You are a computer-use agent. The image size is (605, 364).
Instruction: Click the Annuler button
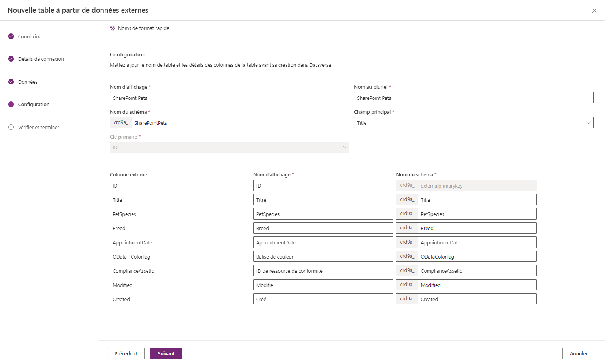pyautogui.click(x=579, y=353)
